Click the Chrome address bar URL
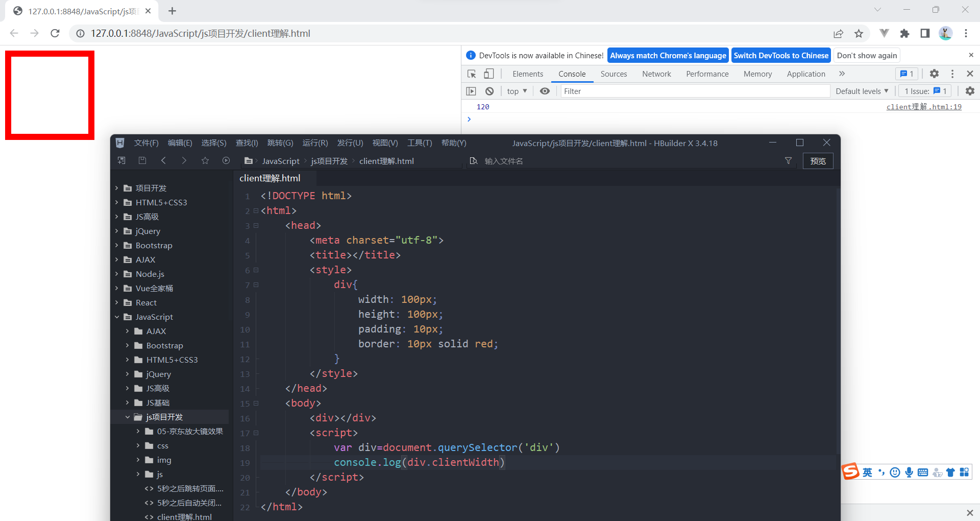The height and width of the screenshot is (521, 980). click(201, 33)
